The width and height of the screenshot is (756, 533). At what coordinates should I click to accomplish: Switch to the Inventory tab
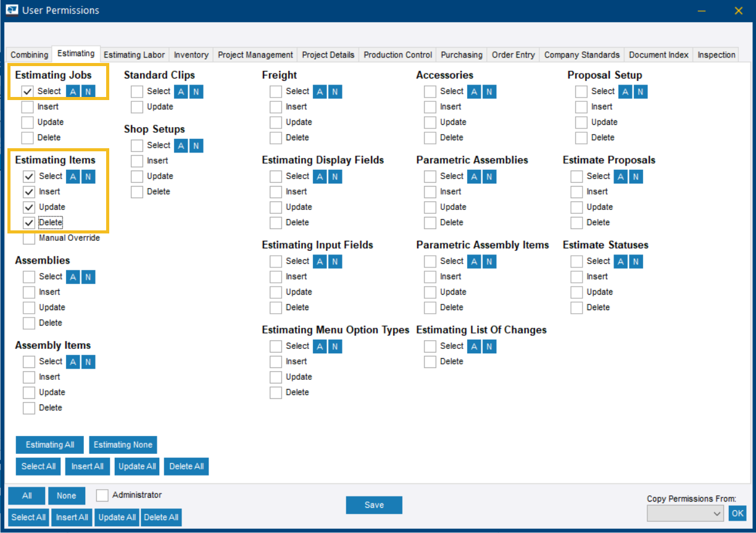(x=191, y=55)
